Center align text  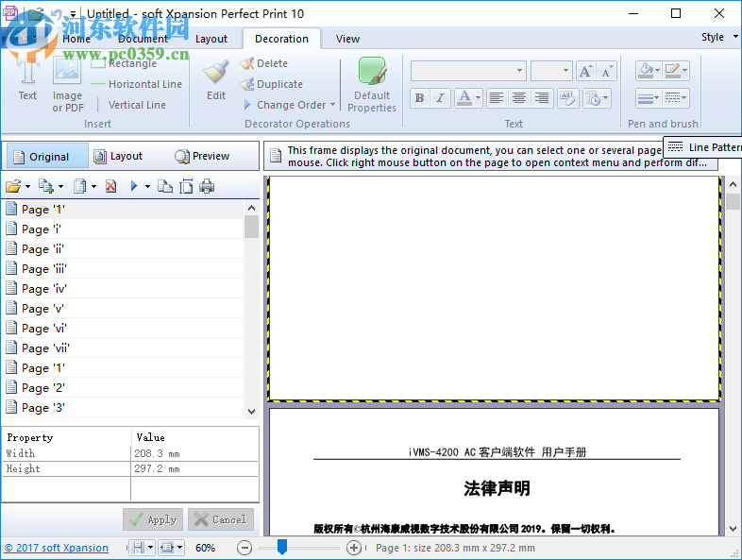tap(518, 98)
